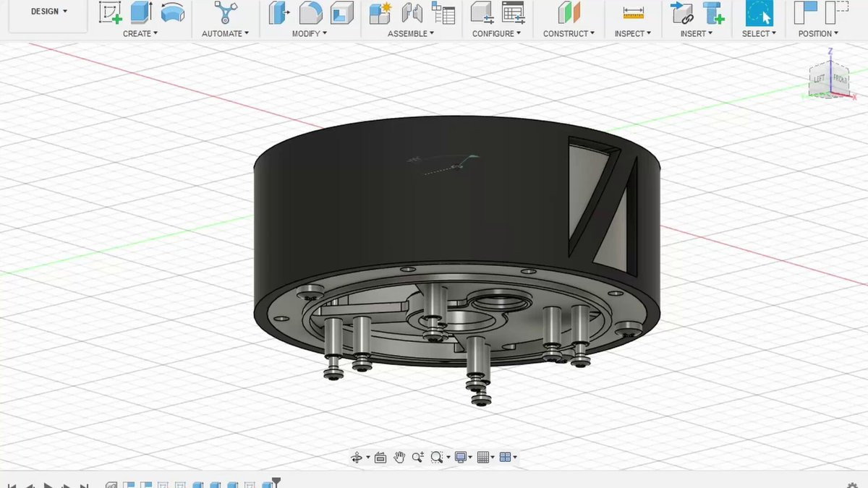The width and height of the screenshot is (868, 488).
Task: Open the Display Settings dropdown
Action: point(463,457)
